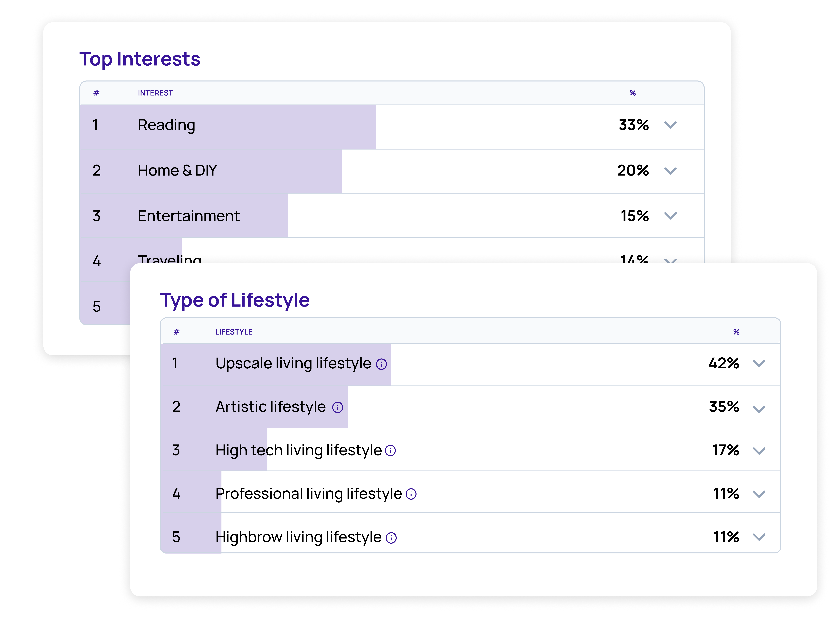Click the LIFESTYLE column header

tap(234, 332)
